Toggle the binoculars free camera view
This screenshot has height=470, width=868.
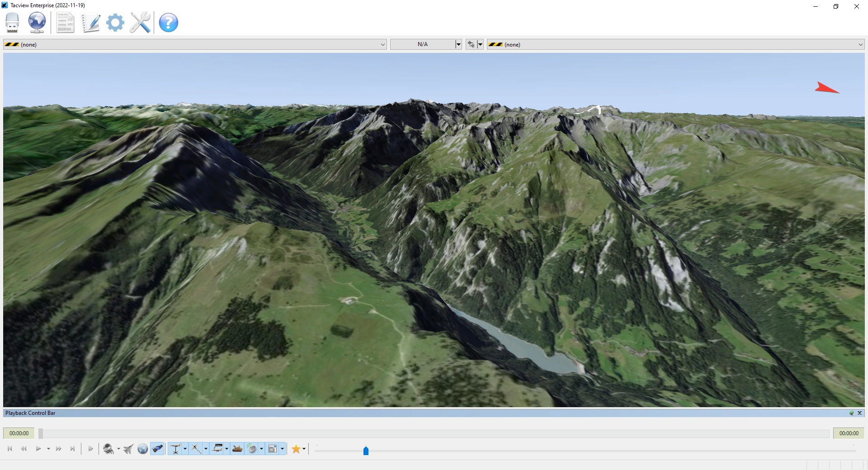click(157, 449)
